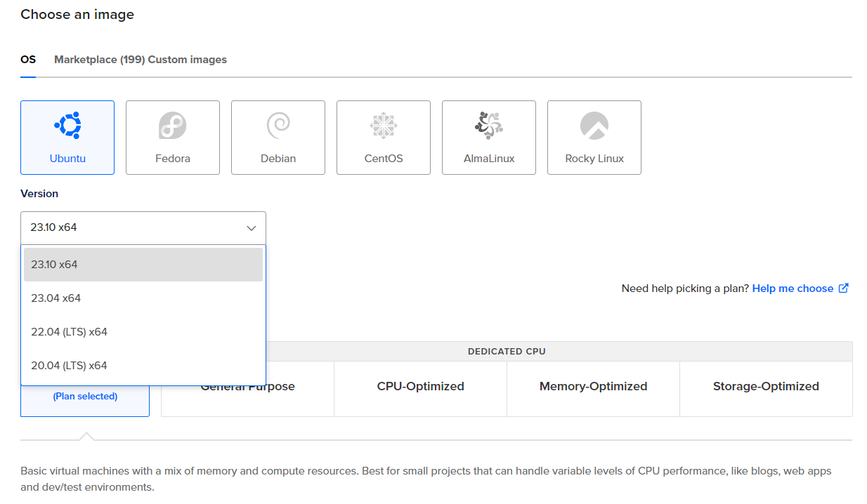Click external link icon beside Help me choose
Screen dimensions: 867x504
(x=844, y=288)
